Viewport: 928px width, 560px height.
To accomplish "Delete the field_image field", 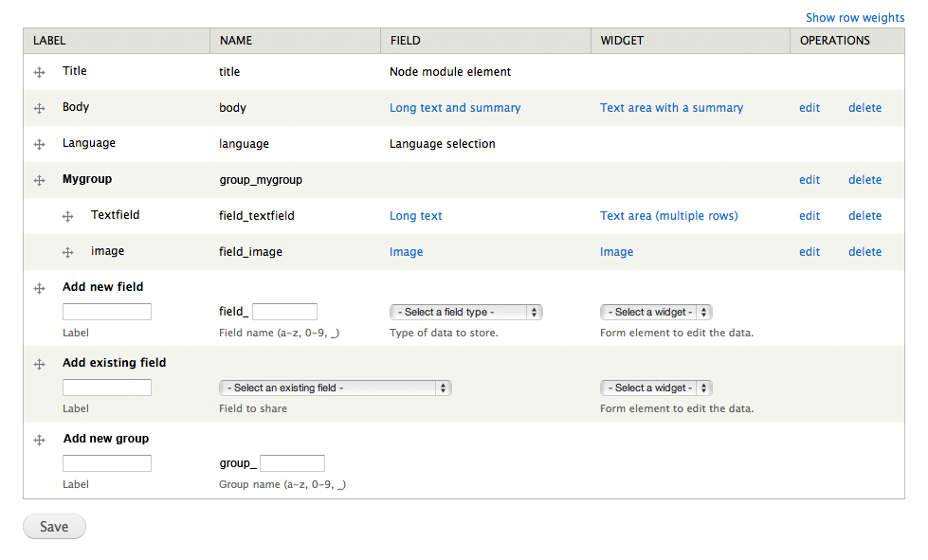I will [x=864, y=252].
